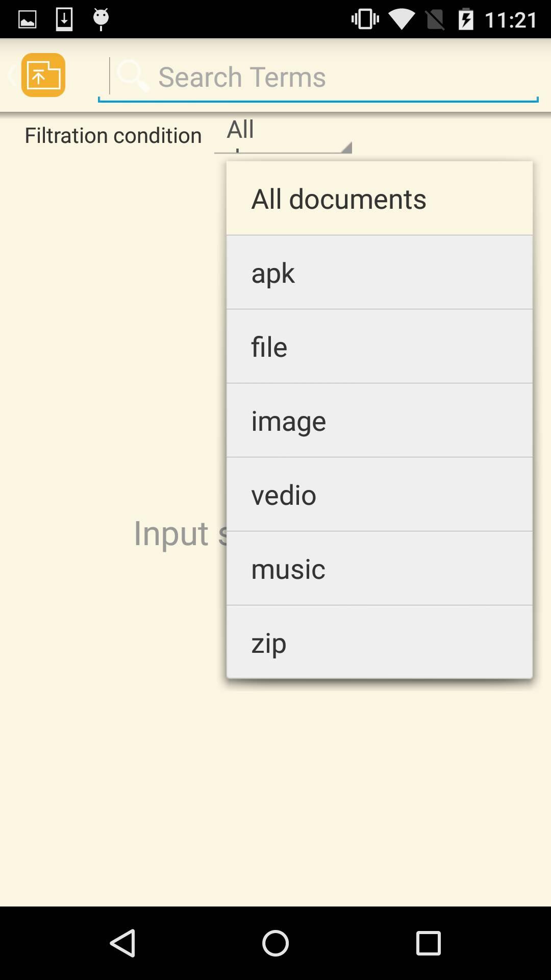Click the magnifying glass search icon

(133, 76)
